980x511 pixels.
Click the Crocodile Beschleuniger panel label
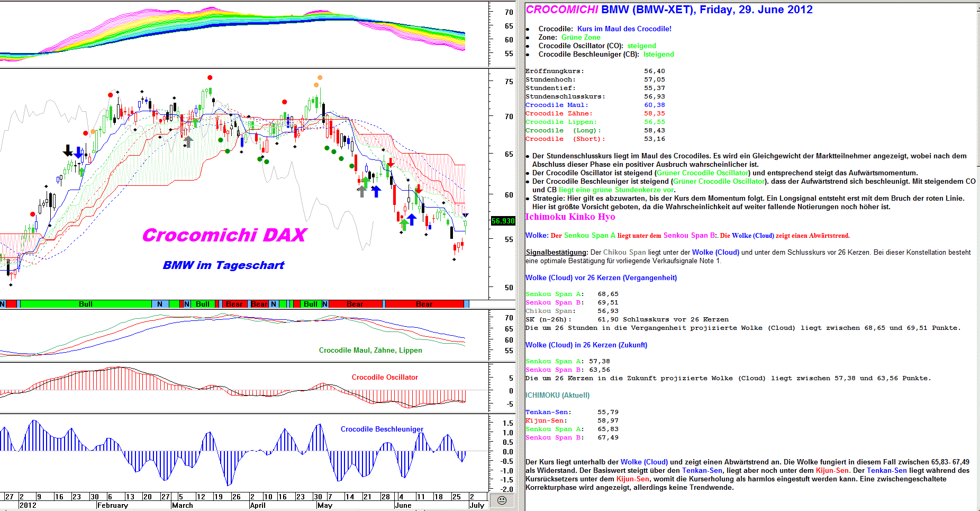[382, 429]
